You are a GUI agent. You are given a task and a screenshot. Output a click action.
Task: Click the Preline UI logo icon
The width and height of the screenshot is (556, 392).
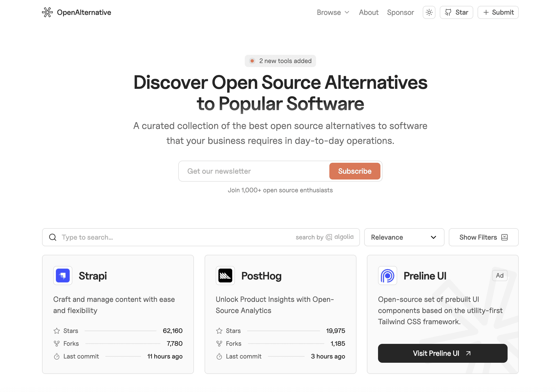(x=388, y=276)
